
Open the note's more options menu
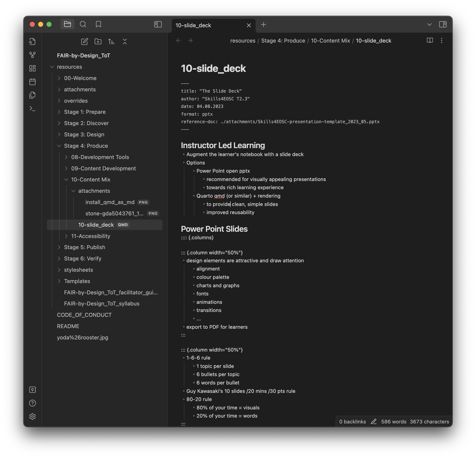[x=441, y=41]
